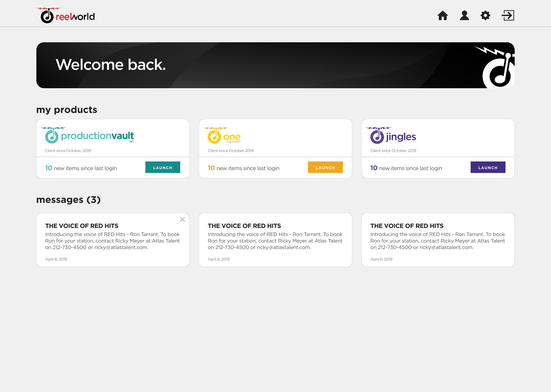Click the jingles logo

pos(391,135)
